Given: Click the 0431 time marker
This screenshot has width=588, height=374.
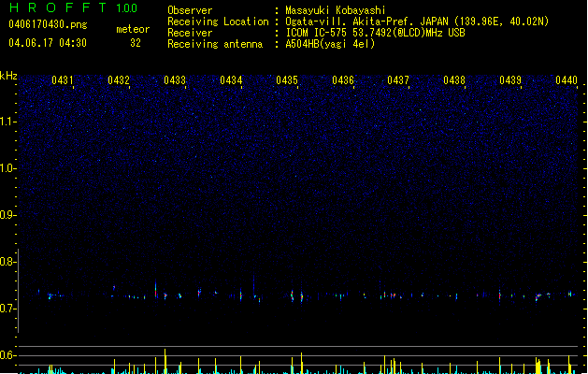Looking at the screenshot, I should coord(63,80).
